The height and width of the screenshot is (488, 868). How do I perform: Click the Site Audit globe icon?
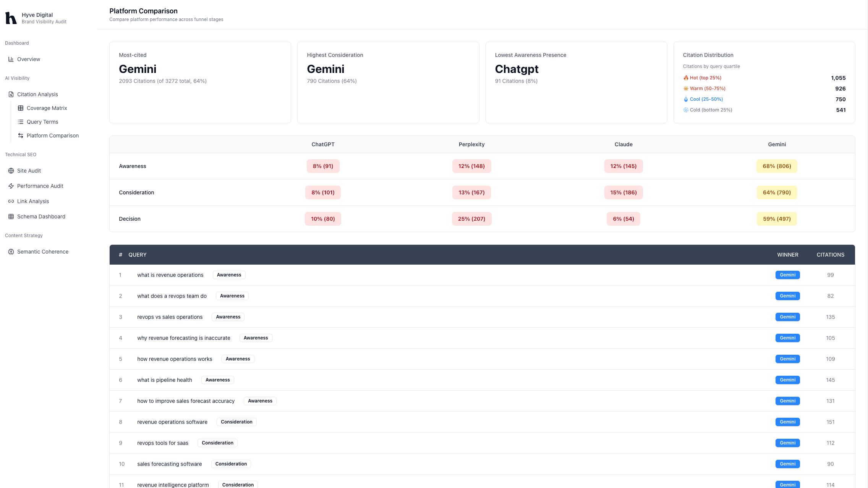point(11,171)
